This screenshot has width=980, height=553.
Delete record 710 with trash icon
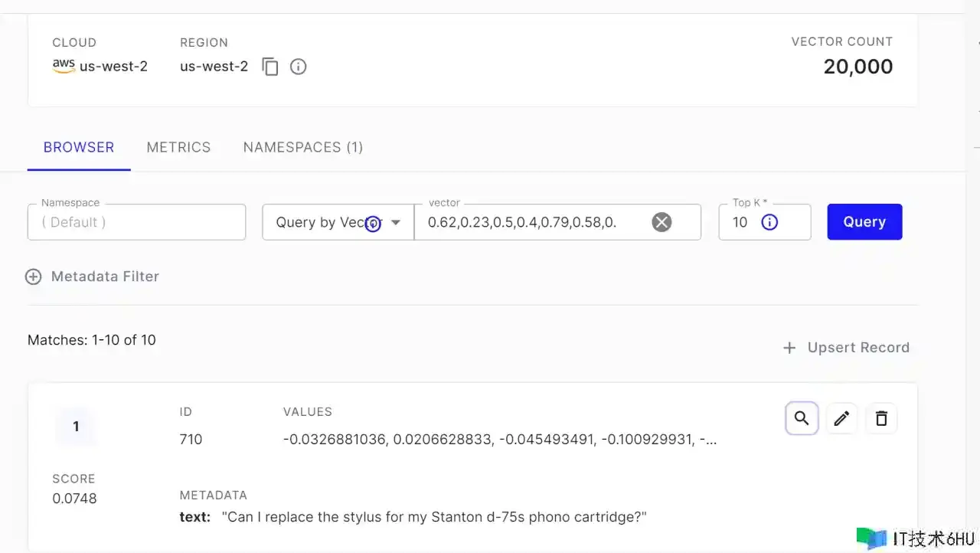point(881,418)
